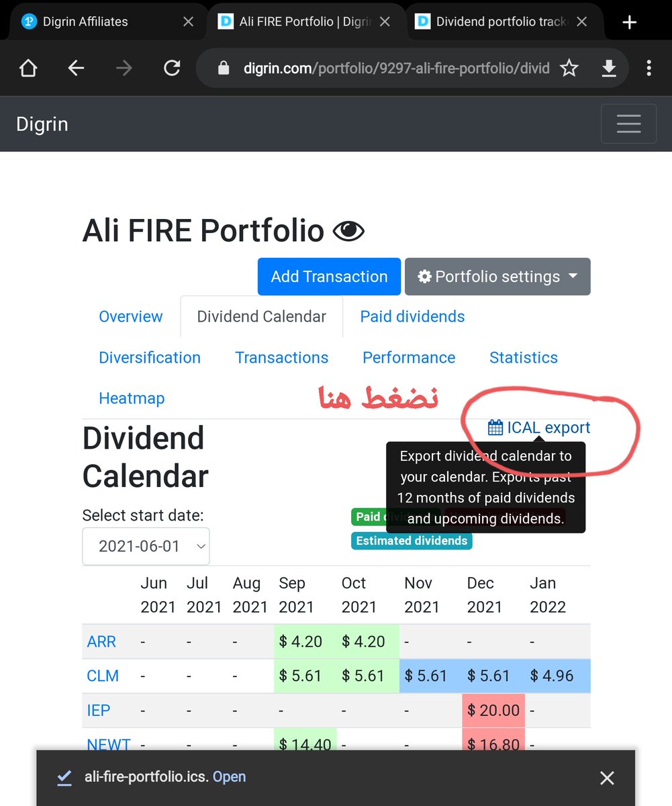
Task: Switch to the Heatmap tab
Action: (132, 398)
